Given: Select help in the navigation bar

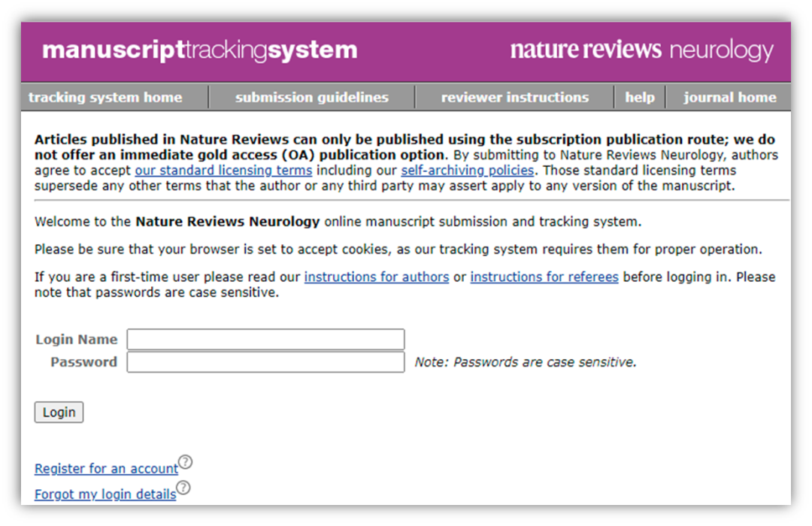Looking at the screenshot, I should (640, 98).
